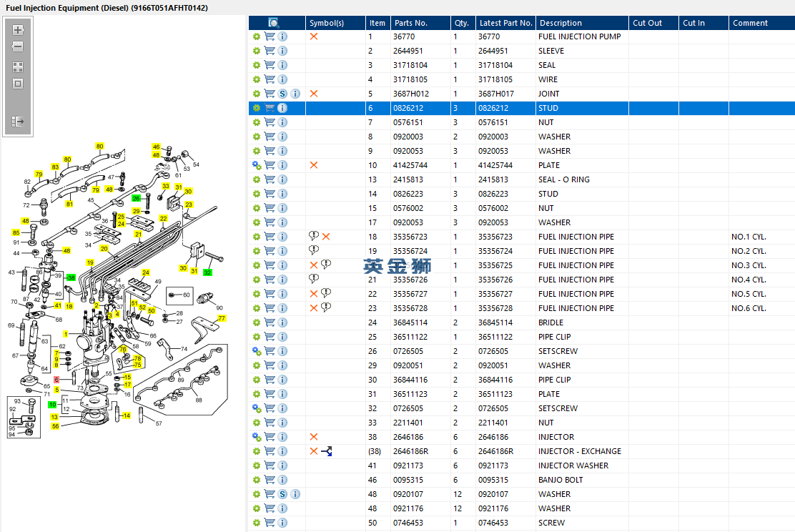This screenshot has width=795, height=532.
Task: Add NUT 0576151 to the cart
Action: 270,122
